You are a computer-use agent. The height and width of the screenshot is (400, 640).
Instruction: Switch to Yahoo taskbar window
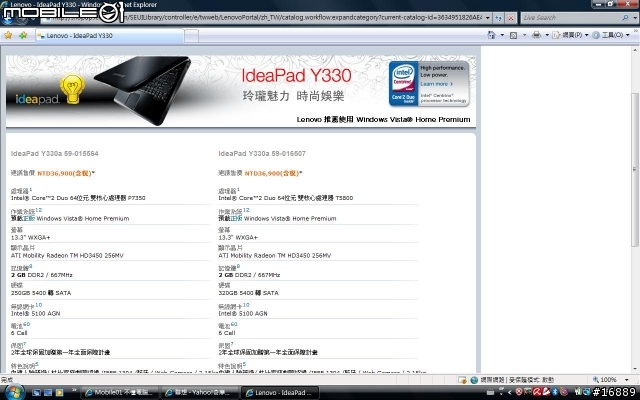point(199,393)
